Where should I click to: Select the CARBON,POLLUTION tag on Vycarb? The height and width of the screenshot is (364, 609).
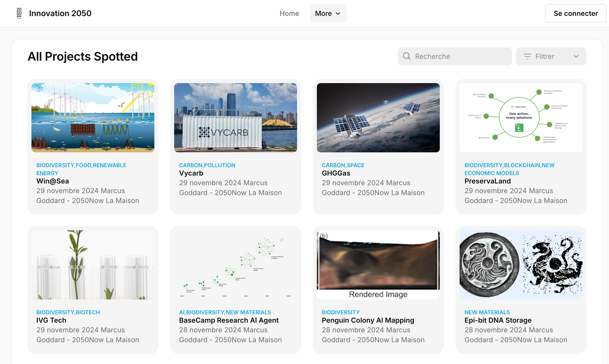point(207,165)
